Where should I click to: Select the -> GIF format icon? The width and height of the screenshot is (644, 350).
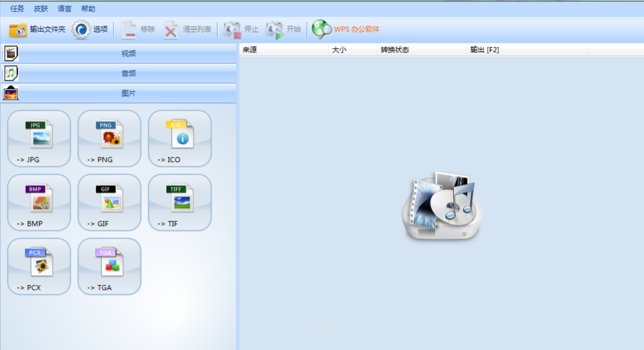109,202
